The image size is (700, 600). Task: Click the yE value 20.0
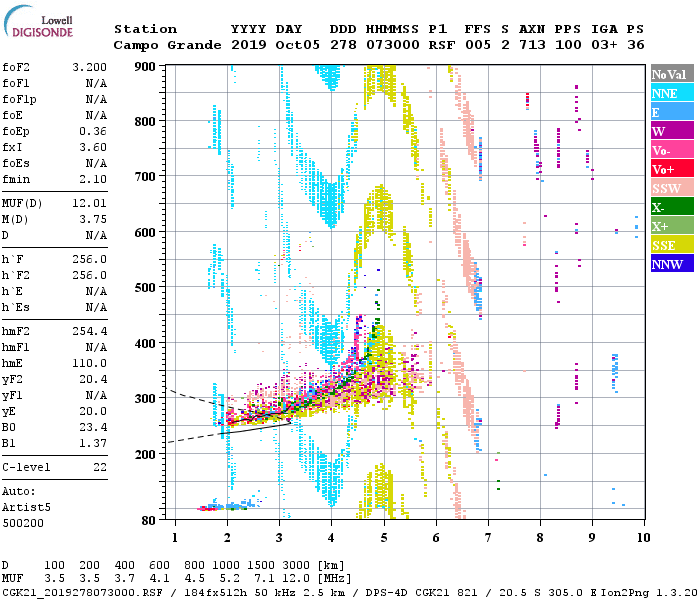coord(93,412)
